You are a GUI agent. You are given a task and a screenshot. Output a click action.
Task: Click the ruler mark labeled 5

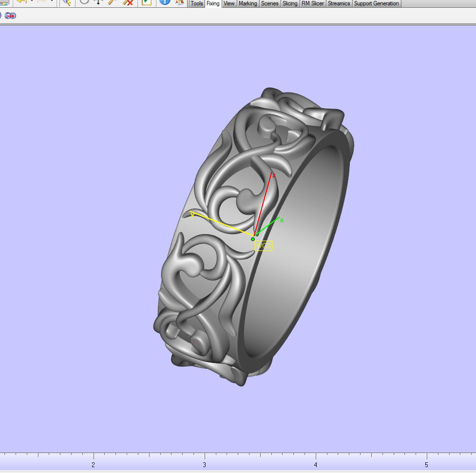(426, 465)
